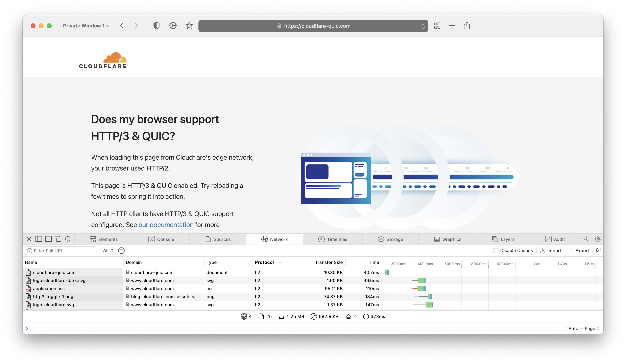This screenshot has height=364, width=626.
Task: Reload the page from address bar
Action: coord(422,26)
